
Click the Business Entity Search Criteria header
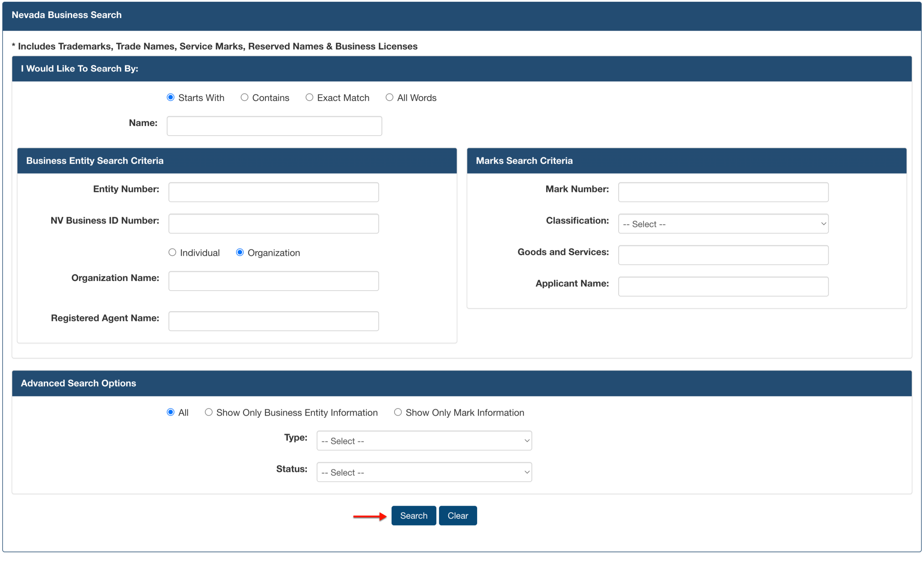(95, 161)
